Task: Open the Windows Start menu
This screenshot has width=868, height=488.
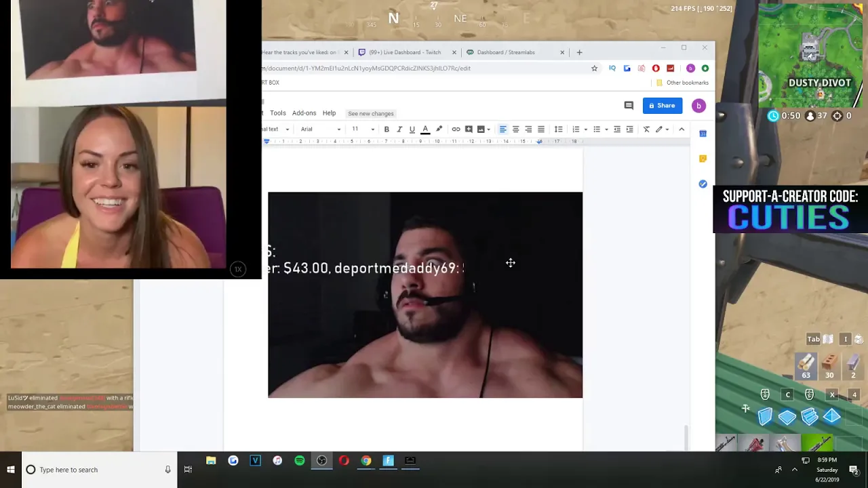Action: pos(11,470)
